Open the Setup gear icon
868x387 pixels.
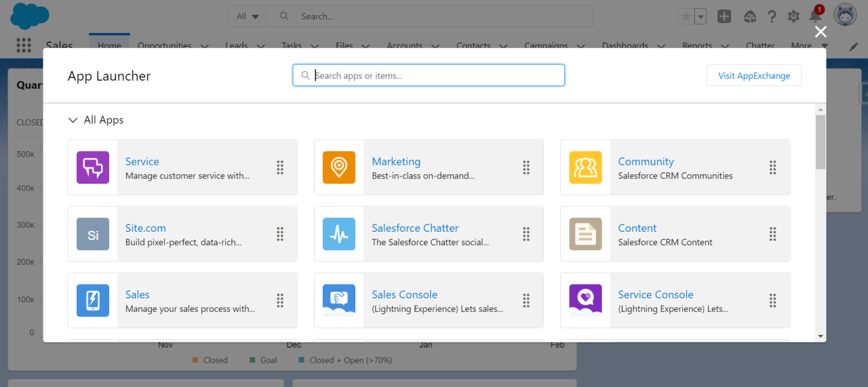click(x=793, y=16)
